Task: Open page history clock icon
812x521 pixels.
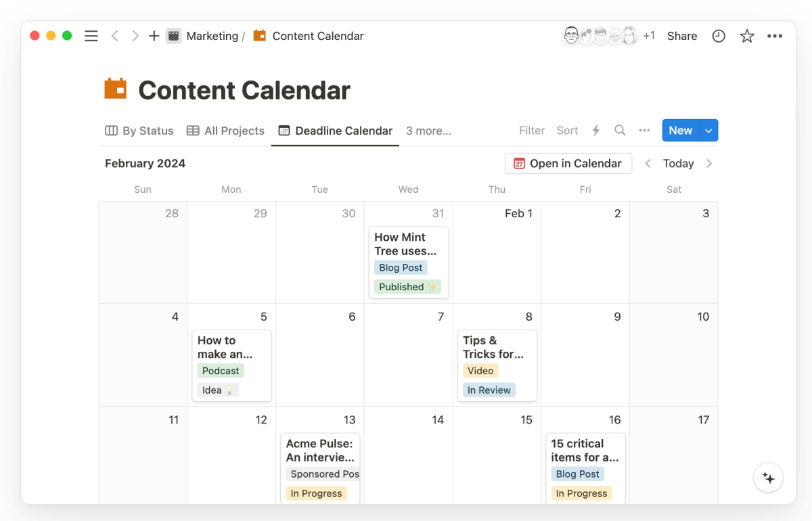Action: point(719,36)
